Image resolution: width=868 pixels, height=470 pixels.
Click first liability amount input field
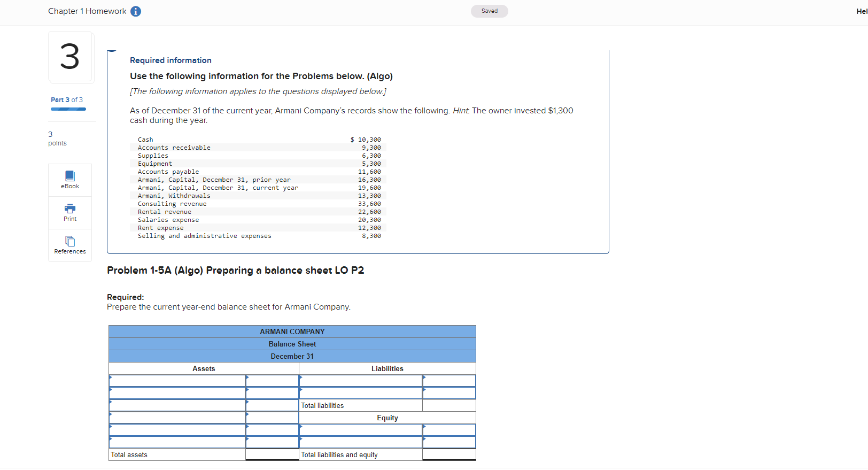click(x=449, y=381)
